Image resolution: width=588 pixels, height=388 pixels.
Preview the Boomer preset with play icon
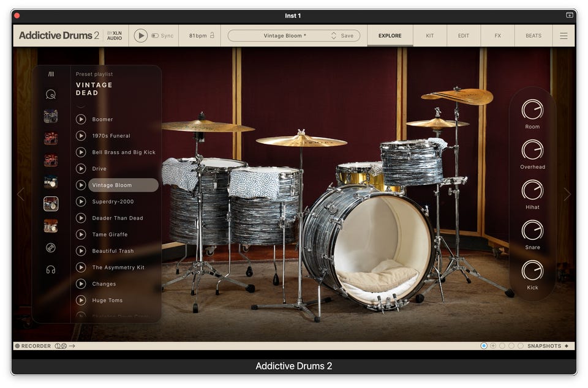[81, 119]
